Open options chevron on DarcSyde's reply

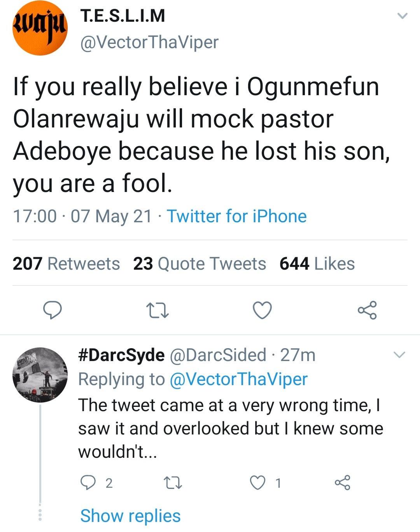pyautogui.click(x=399, y=355)
